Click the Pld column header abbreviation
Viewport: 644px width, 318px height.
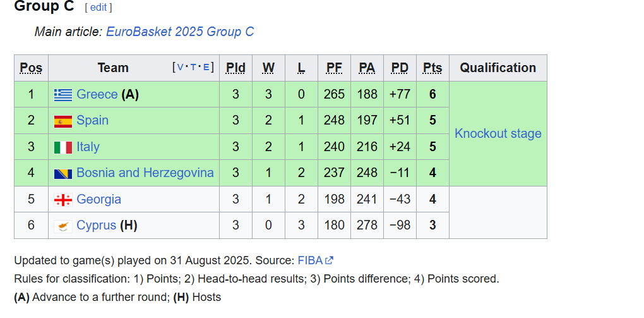pyautogui.click(x=236, y=68)
